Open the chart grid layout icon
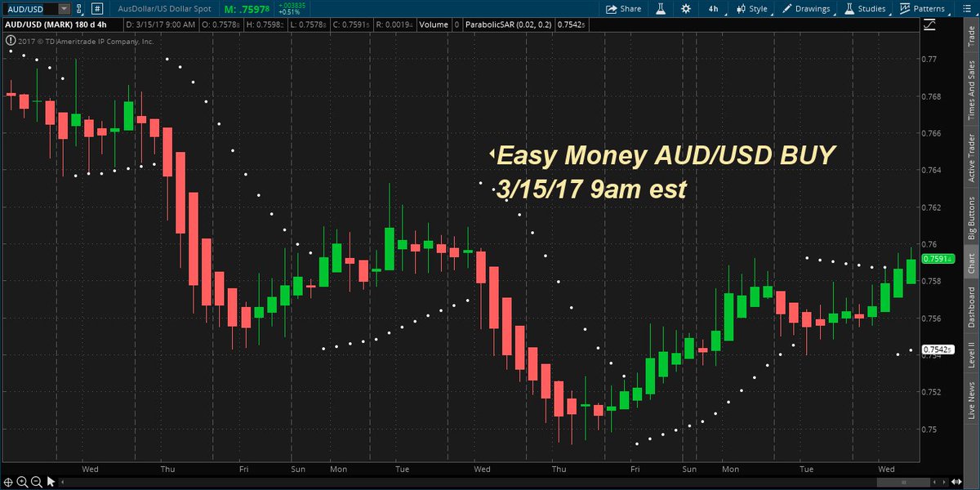 97,9
